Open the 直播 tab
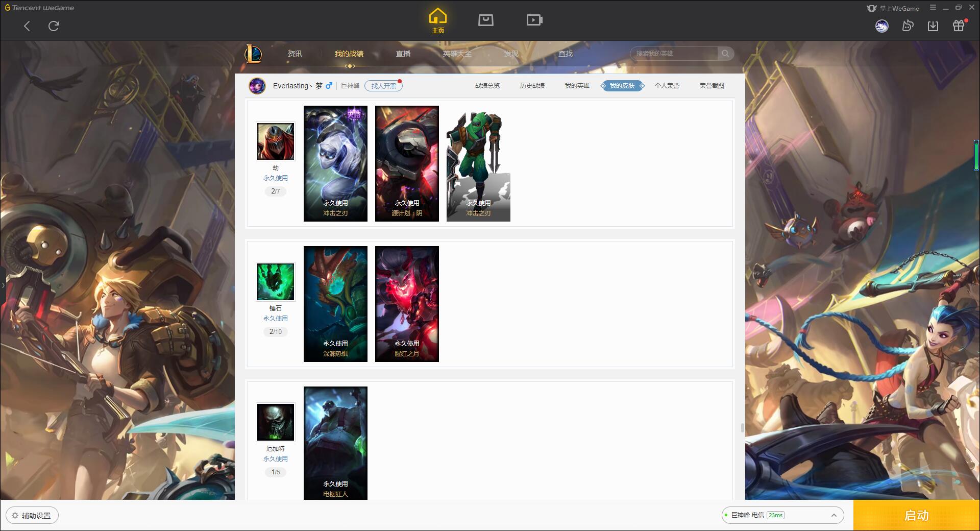 point(403,54)
